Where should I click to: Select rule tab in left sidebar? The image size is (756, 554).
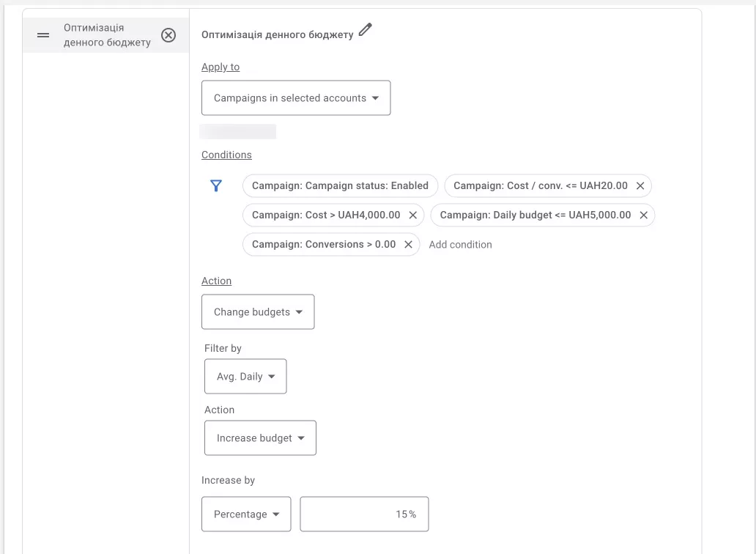pyautogui.click(x=105, y=35)
